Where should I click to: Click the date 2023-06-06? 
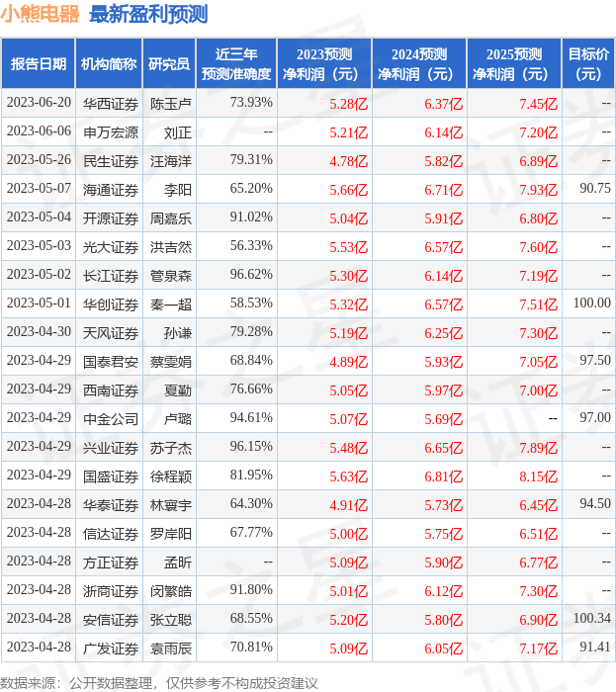(39, 131)
